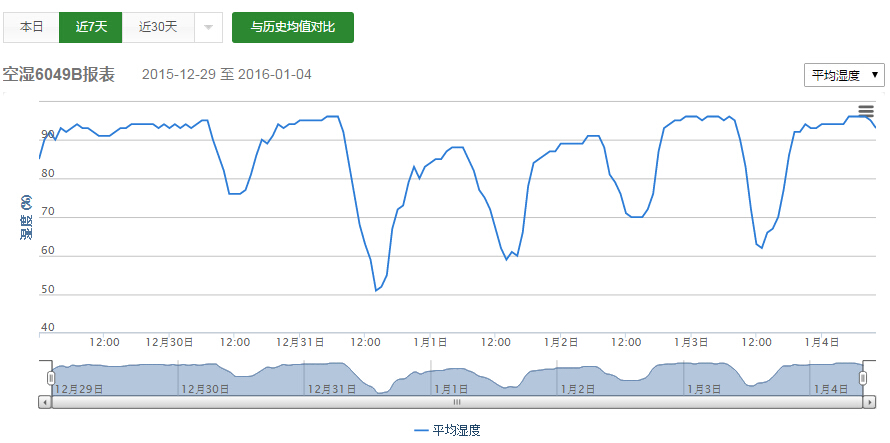This screenshot has width=890, height=443.
Task: Grab the right navigator range handle
Action: click(x=864, y=378)
